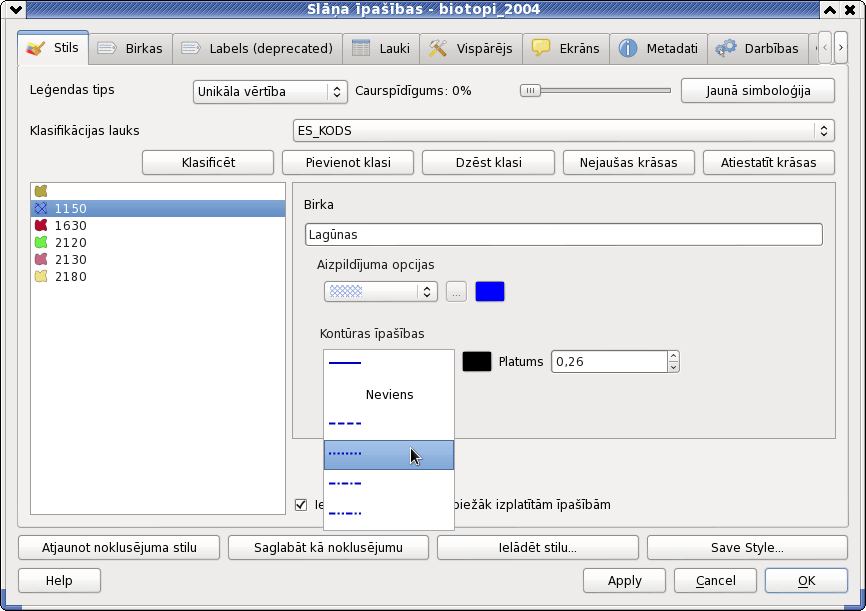Viewport: 866px width, 611px height.
Task: Click Ielādēt stilu... button
Action: pyautogui.click(x=537, y=547)
